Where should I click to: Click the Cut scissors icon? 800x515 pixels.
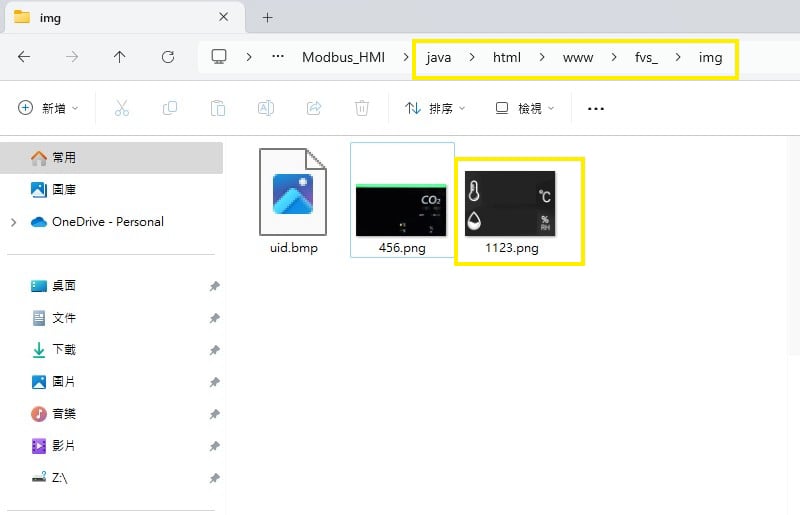point(122,108)
